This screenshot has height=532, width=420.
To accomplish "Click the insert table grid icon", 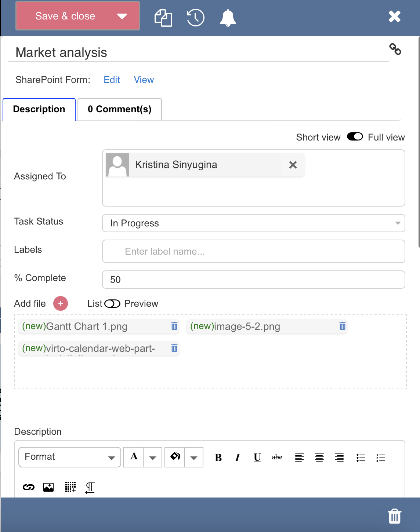I will pyautogui.click(x=70, y=487).
